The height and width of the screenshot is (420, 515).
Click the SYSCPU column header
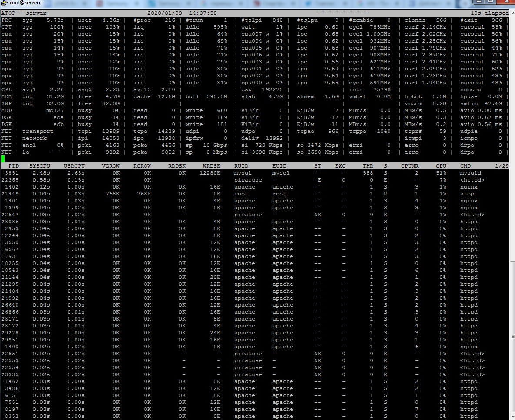click(39, 166)
